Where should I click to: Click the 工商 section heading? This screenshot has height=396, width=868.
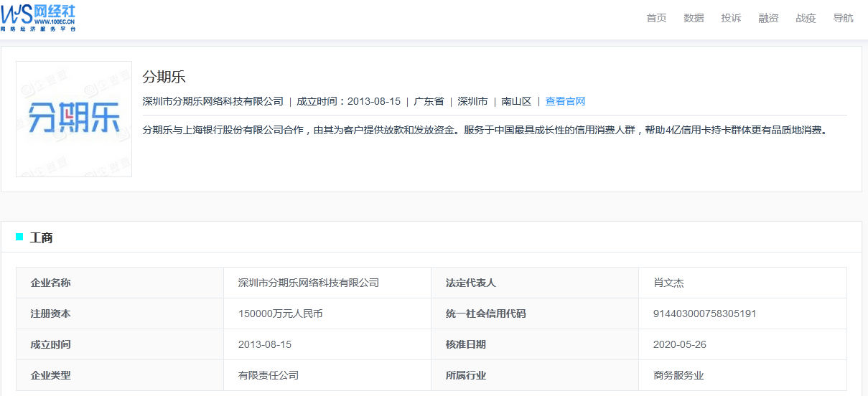(41, 237)
